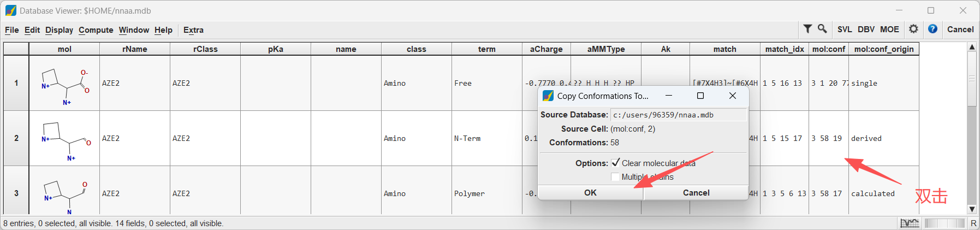Open the filter funnel tool
Viewport: 980px width, 230px height.
[x=807, y=29]
